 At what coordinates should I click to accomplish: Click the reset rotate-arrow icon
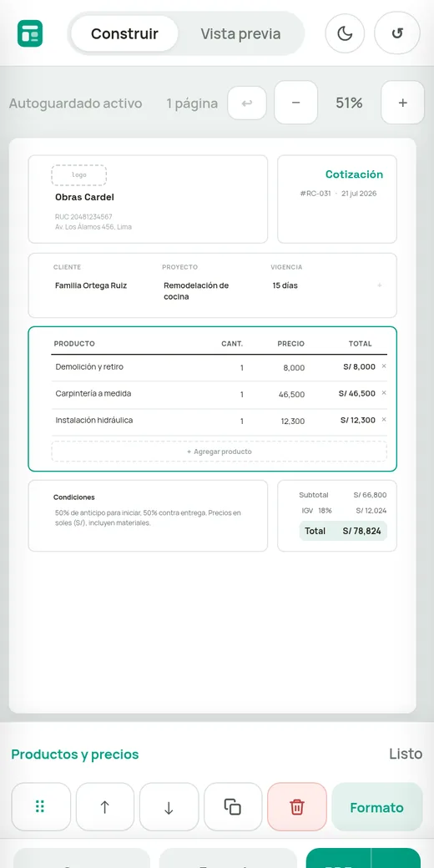pos(397,33)
